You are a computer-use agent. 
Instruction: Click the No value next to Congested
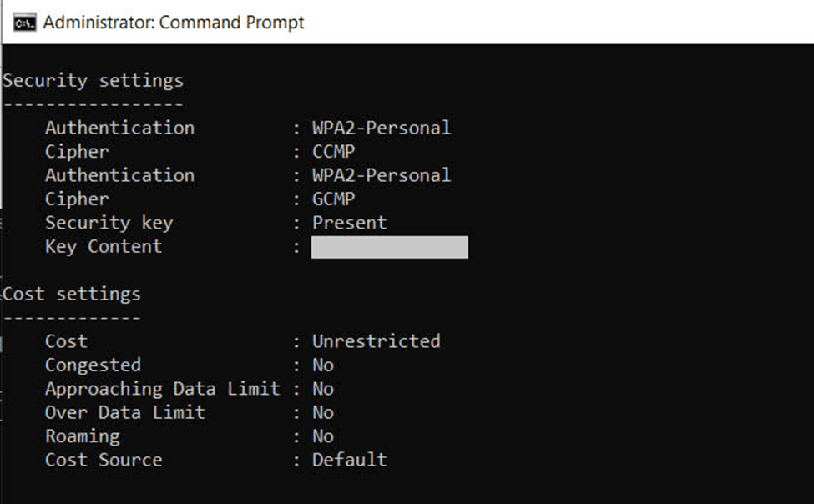(323, 365)
